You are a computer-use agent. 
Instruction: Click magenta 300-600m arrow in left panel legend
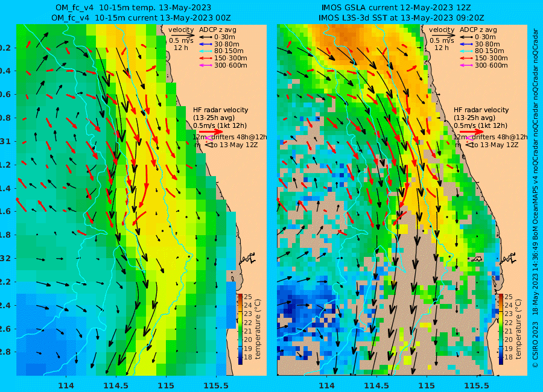tap(206, 66)
